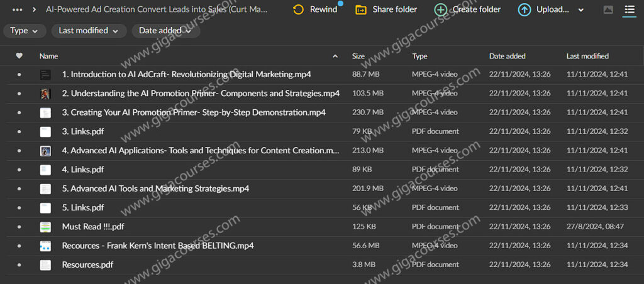Click the 125 KB size cell

[x=364, y=227]
